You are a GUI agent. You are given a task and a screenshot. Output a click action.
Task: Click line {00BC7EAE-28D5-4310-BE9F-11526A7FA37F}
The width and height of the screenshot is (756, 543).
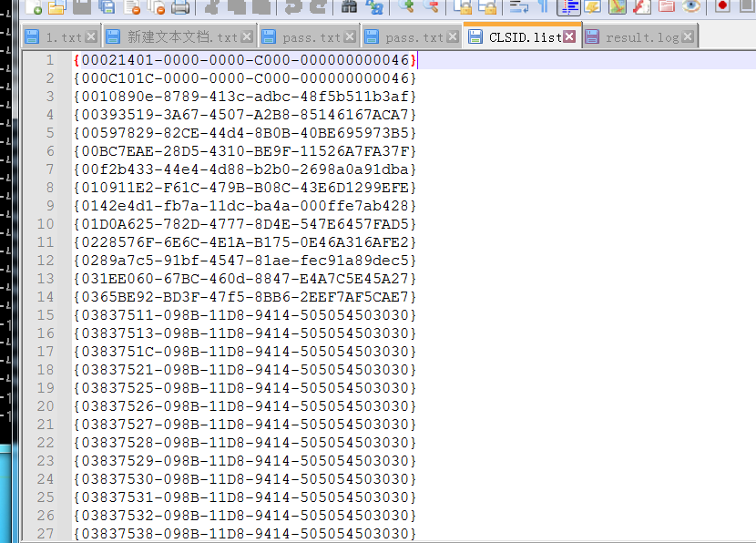pos(245,151)
